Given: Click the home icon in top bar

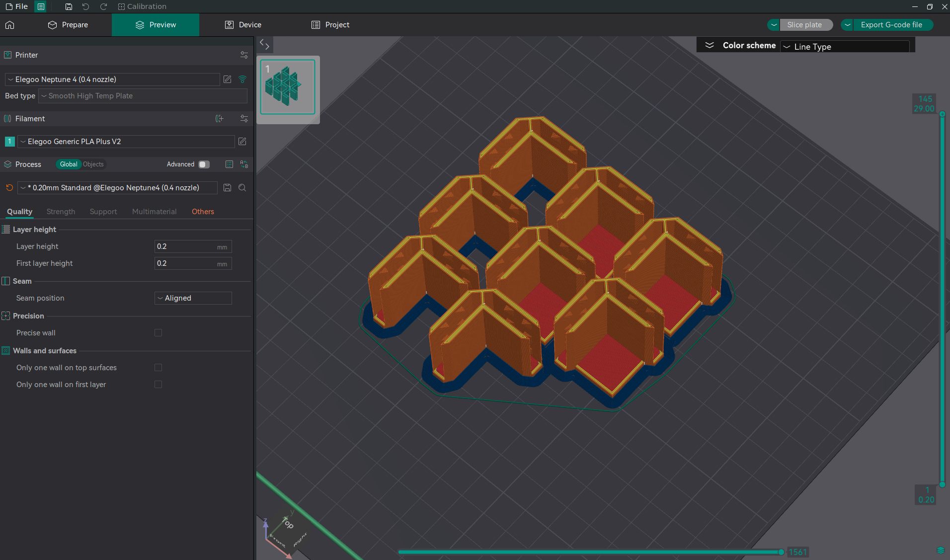Looking at the screenshot, I should (x=10, y=25).
